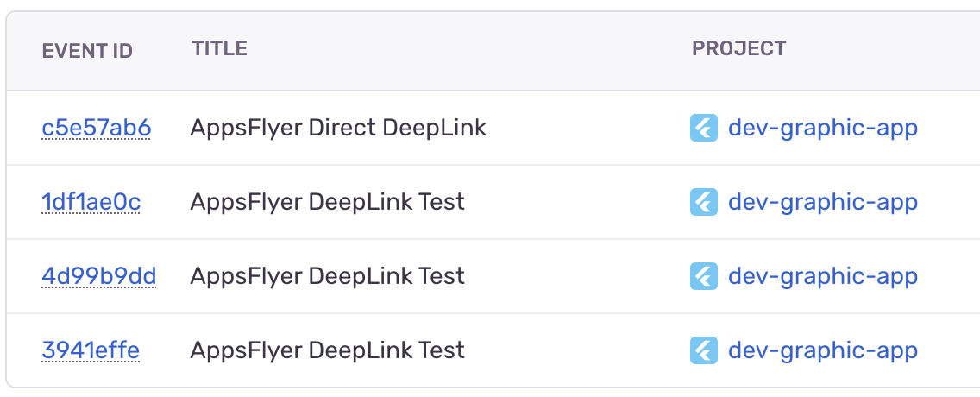Select the AppsFlyer Direct DeepLink title text

click(x=338, y=129)
